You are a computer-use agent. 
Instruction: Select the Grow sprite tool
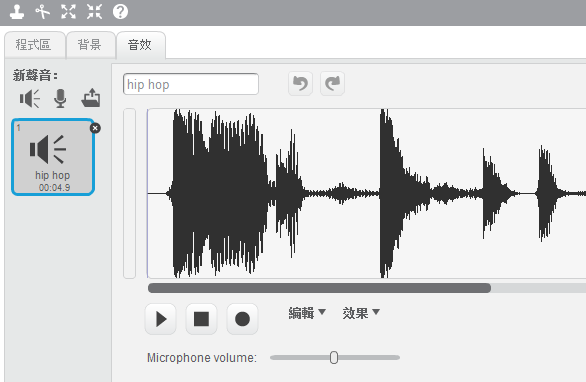(x=68, y=12)
